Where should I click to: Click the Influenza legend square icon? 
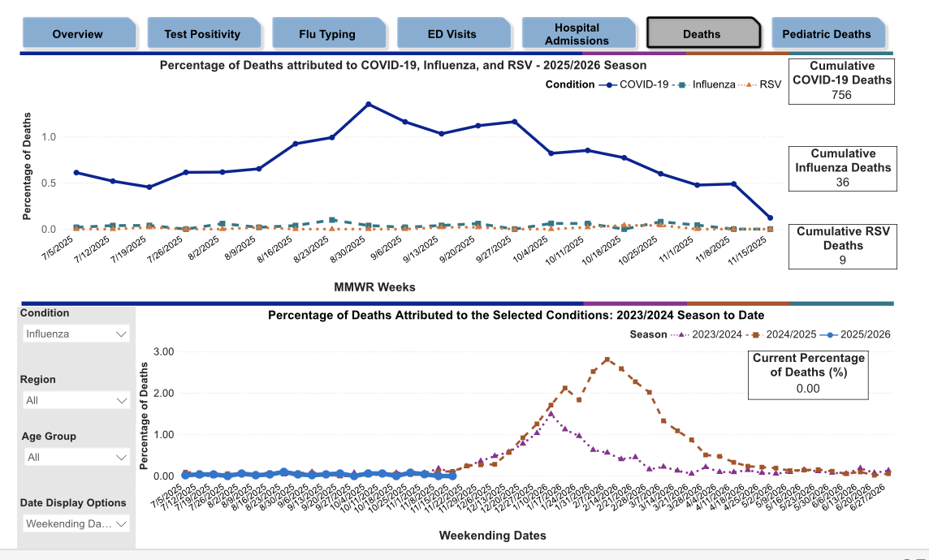681,84
